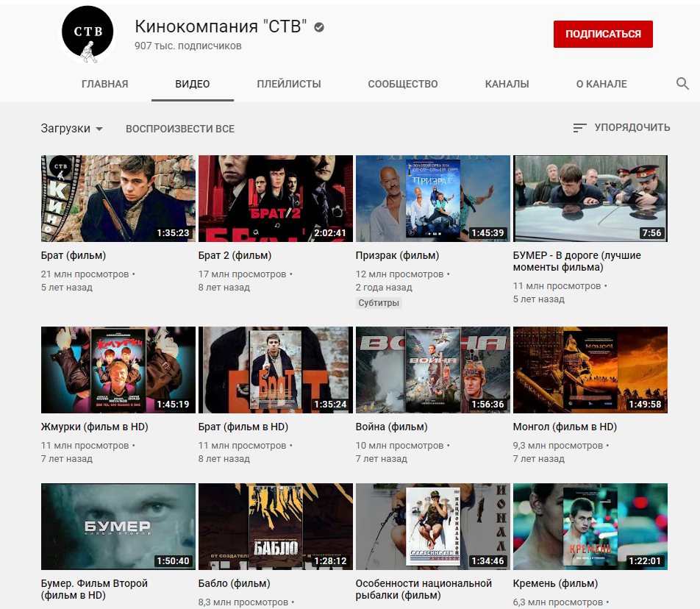Click "12 млн просмотров" under Призрак

tap(399, 274)
